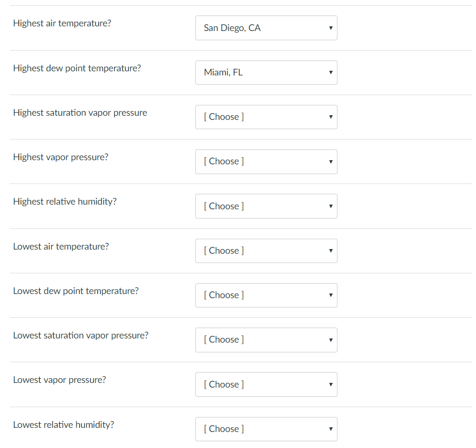Click the arrow icon for Lowest dew point temperature

330,295
